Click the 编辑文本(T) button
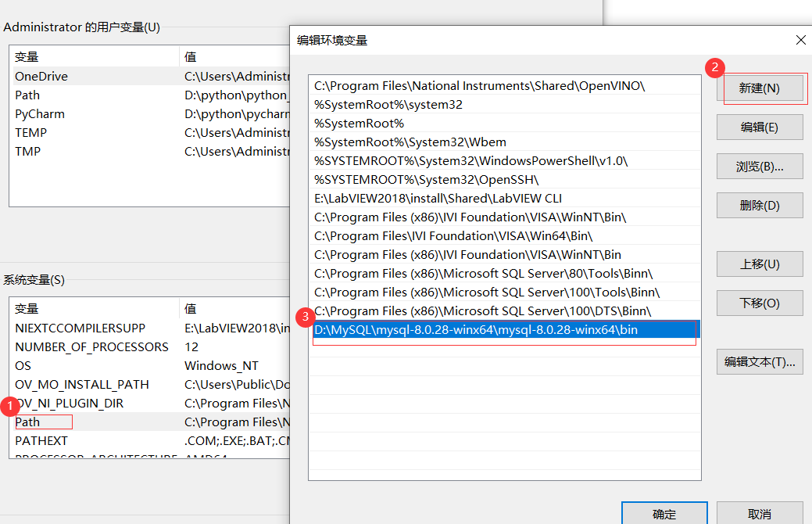Screen dimensions: 812x524 759,361
